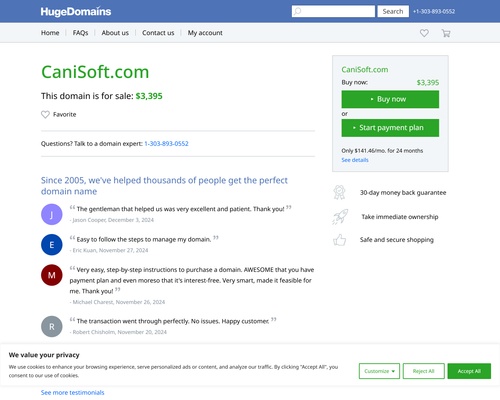Screen dimensions: 500x400
Task: Open the About us page
Action: coord(115,33)
